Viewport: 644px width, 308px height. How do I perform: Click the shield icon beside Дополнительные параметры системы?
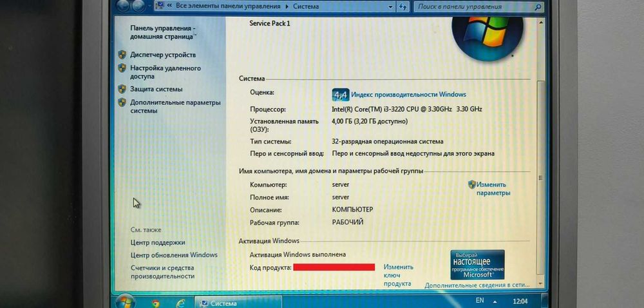click(x=122, y=102)
